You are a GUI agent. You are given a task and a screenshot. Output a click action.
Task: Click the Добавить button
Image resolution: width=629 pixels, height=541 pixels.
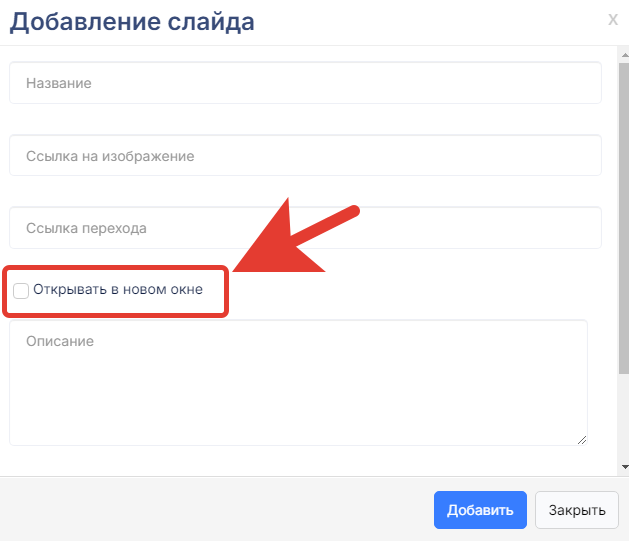(480, 510)
